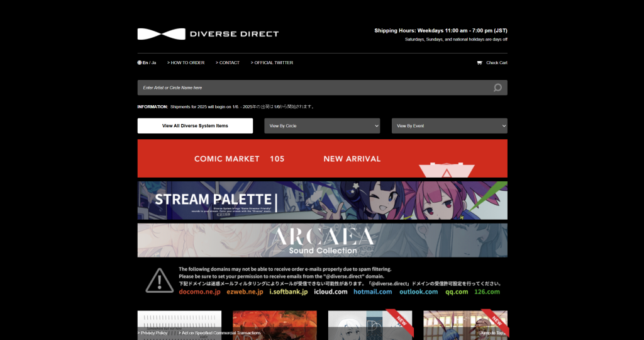The image size is (644, 340).
Task: Open the Stream Palette banner
Action: (323, 201)
